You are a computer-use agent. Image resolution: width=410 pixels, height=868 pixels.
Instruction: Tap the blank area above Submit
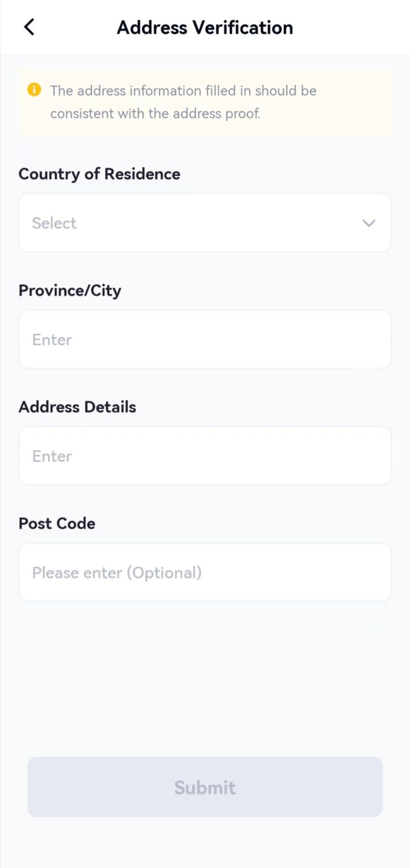point(205,677)
